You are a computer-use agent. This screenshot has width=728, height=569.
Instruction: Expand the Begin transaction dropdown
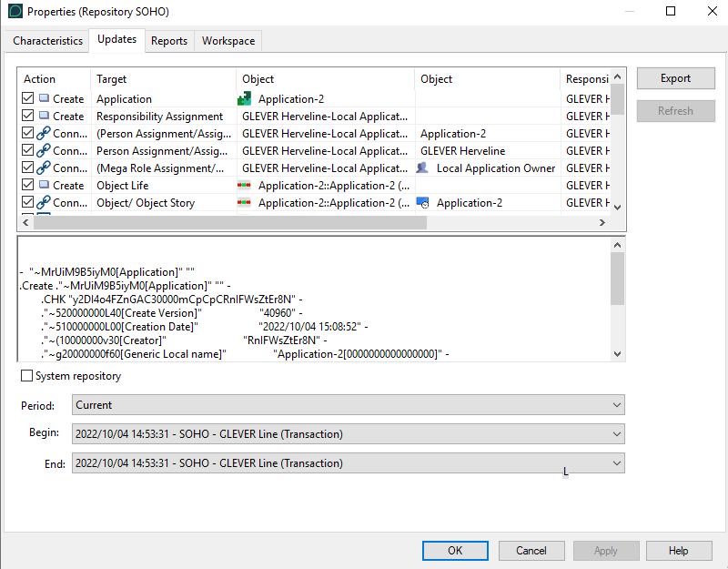[347, 434]
